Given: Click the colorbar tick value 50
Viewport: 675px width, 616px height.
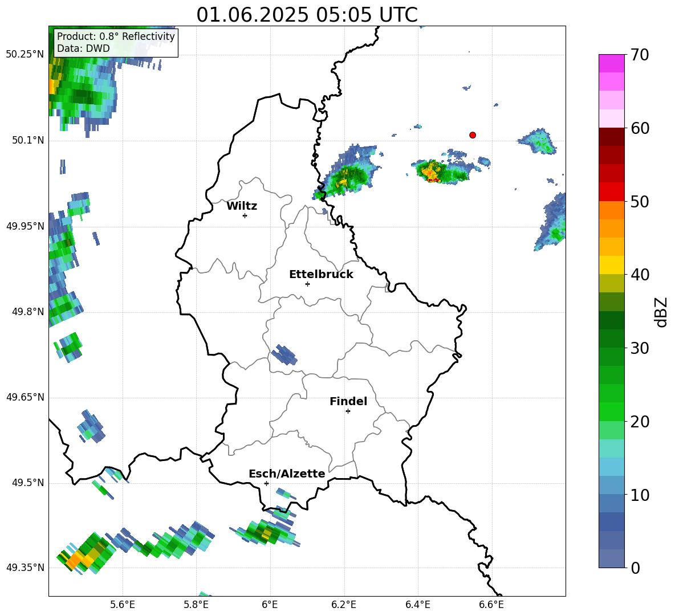Looking at the screenshot, I should coord(640,201).
